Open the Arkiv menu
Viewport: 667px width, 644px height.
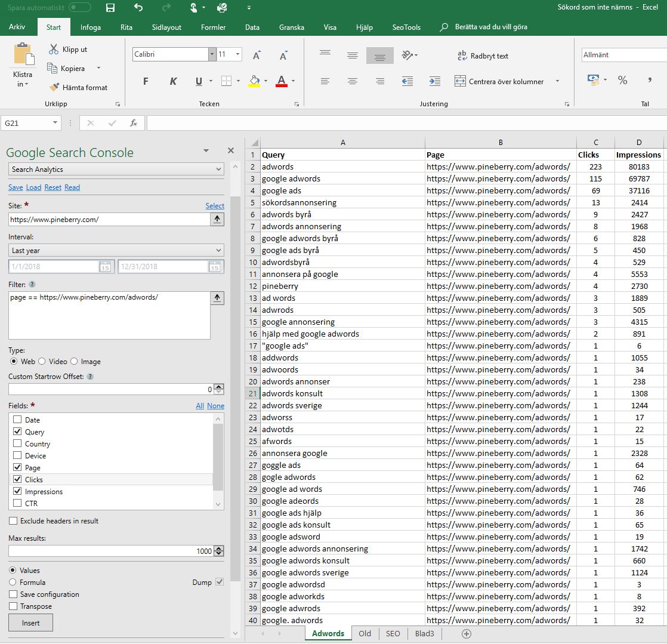click(17, 27)
